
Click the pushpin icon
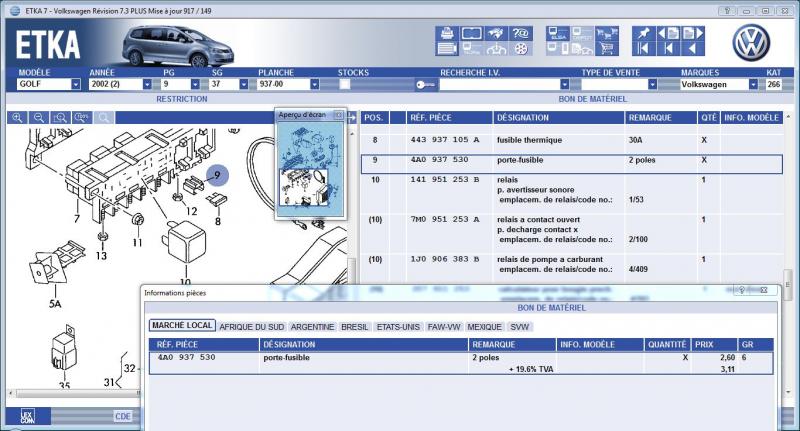[643, 34]
